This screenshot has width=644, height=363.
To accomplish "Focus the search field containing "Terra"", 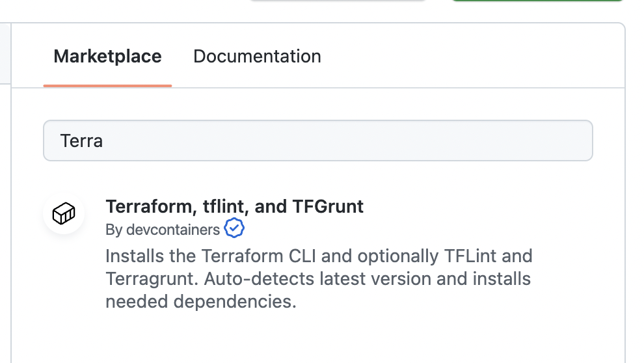I will click(x=317, y=141).
